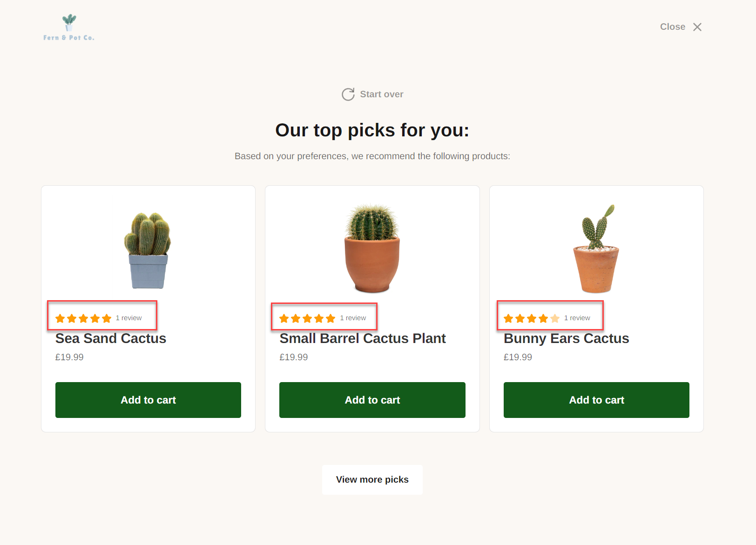Click Sea Sand Cactus star rating
This screenshot has width=756, height=545.
click(83, 318)
